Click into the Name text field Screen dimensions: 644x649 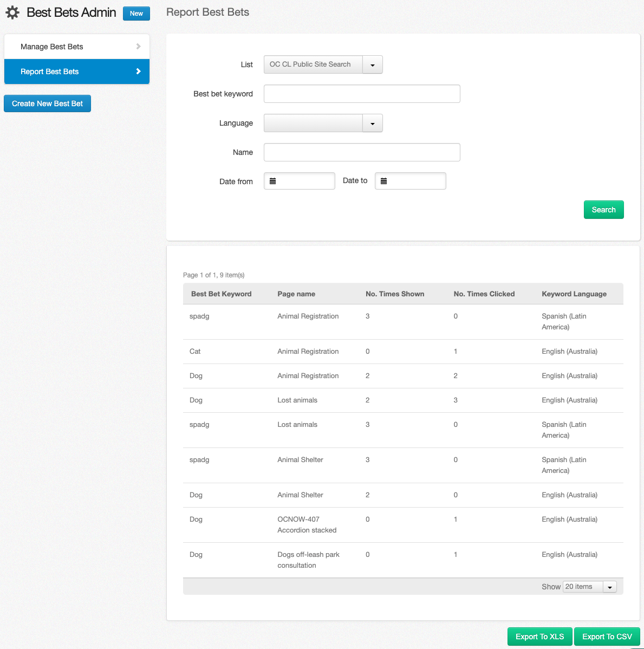coord(362,152)
